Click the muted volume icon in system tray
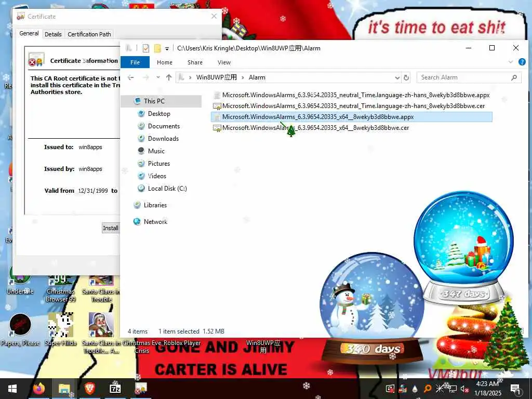 click(x=464, y=389)
